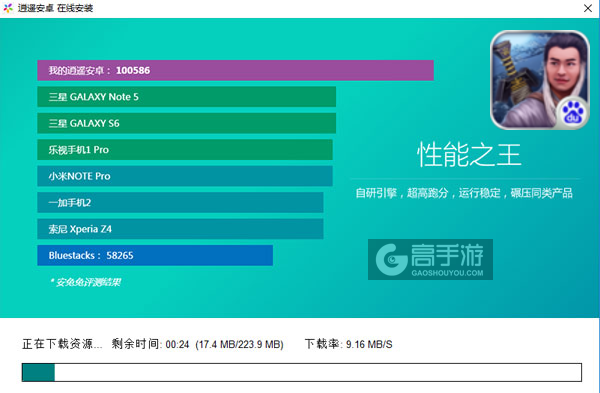Click the 9.16 MB/S download rate
600x393 pixels.
pyautogui.click(x=369, y=344)
